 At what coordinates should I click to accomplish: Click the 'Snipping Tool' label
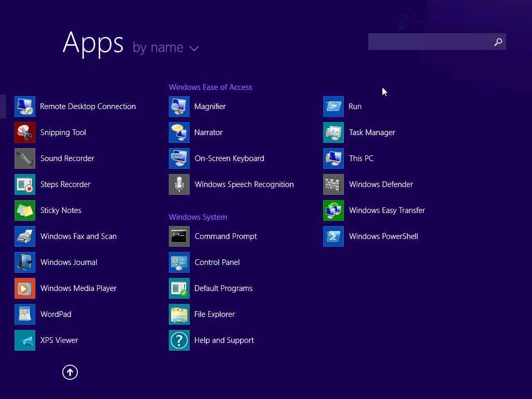click(x=63, y=132)
